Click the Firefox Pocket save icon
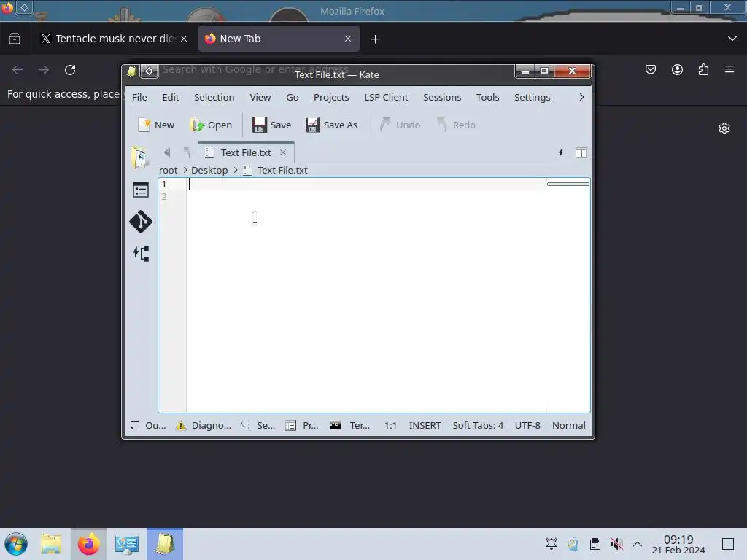747x560 pixels. click(651, 69)
